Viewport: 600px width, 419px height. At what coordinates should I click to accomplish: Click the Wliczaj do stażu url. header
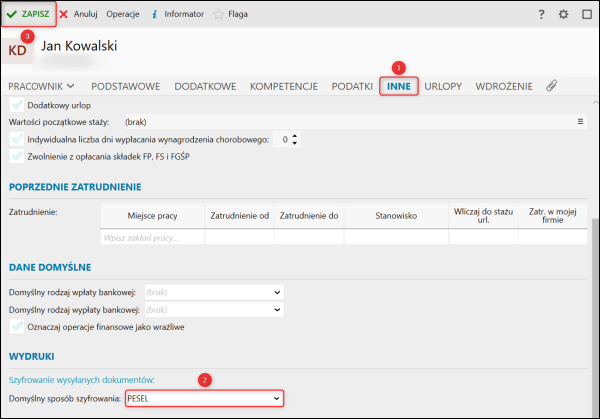[x=483, y=216]
